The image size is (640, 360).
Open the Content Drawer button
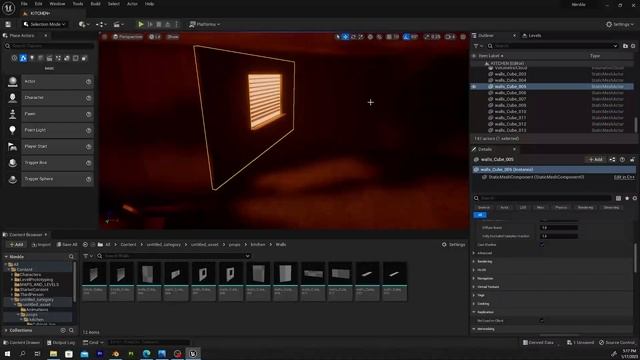22,342
